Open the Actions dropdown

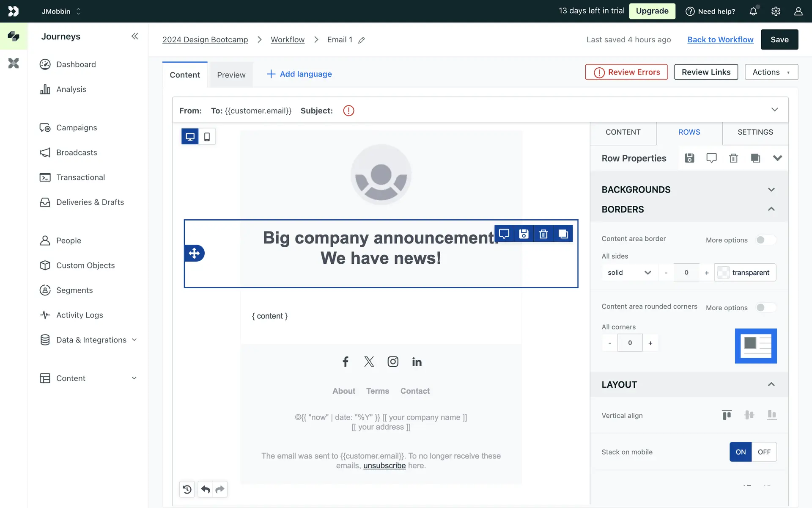[x=771, y=72]
